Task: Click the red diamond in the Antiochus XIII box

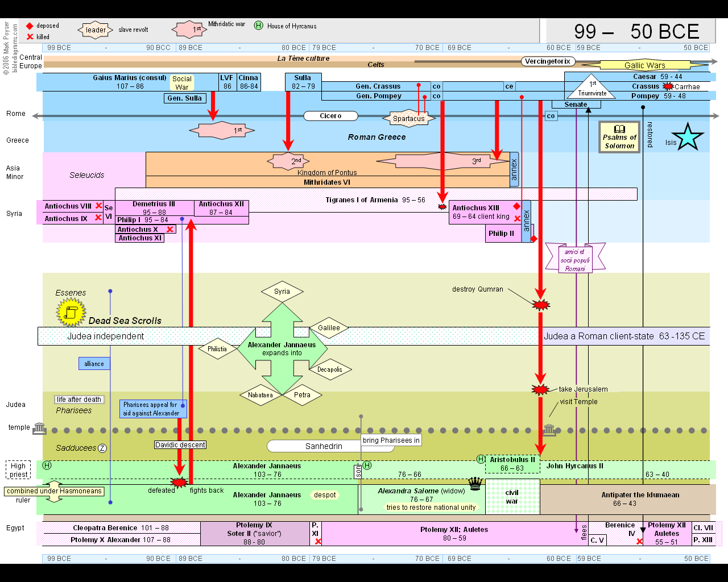Action: [x=516, y=206]
